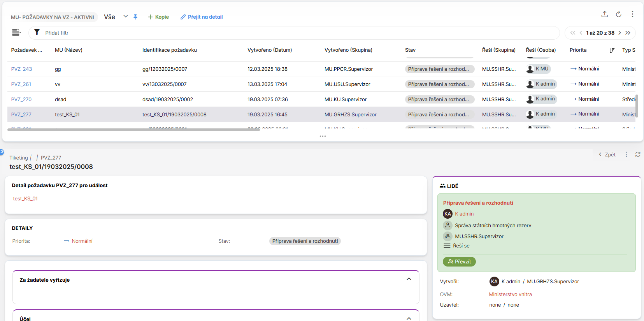
Task: Click the export/upload icon in the list header
Action: (604, 14)
